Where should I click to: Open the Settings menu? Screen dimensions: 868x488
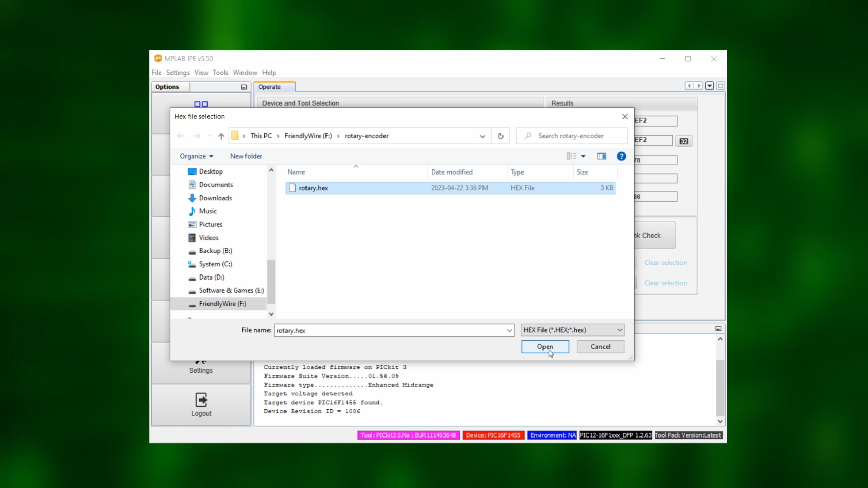178,73
